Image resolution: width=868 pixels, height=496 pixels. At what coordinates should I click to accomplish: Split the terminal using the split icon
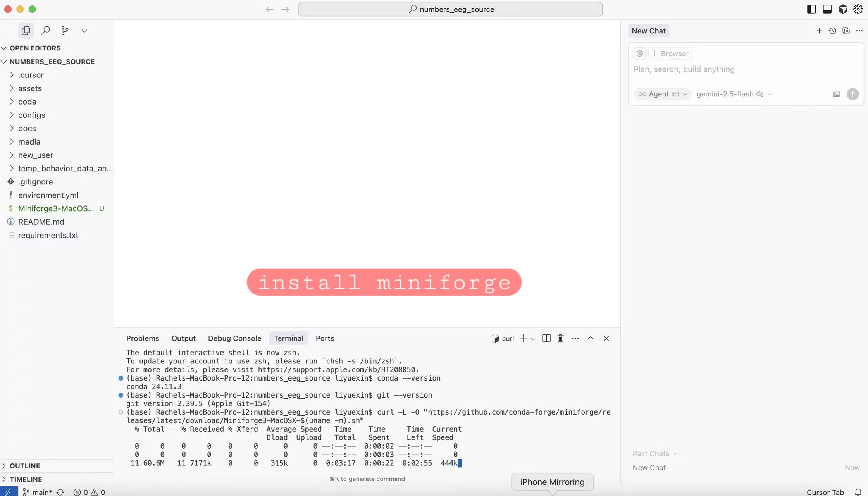click(546, 338)
